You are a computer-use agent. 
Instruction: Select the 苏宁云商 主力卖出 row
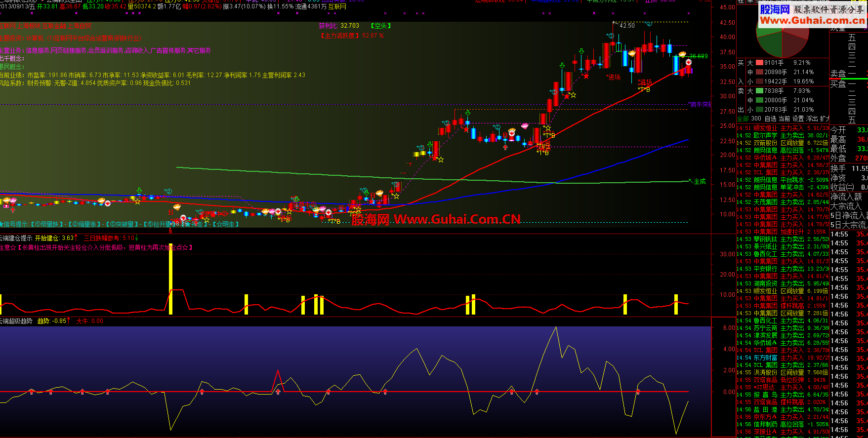tap(783, 328)
